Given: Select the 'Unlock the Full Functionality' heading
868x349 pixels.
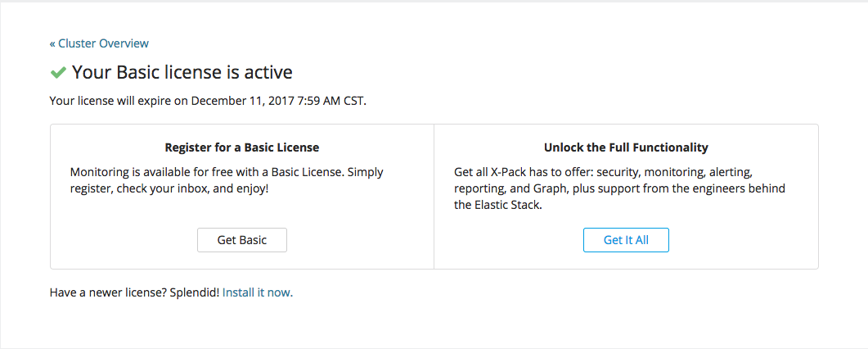Looking at the screenshot, I should click(x=626, y=147).
